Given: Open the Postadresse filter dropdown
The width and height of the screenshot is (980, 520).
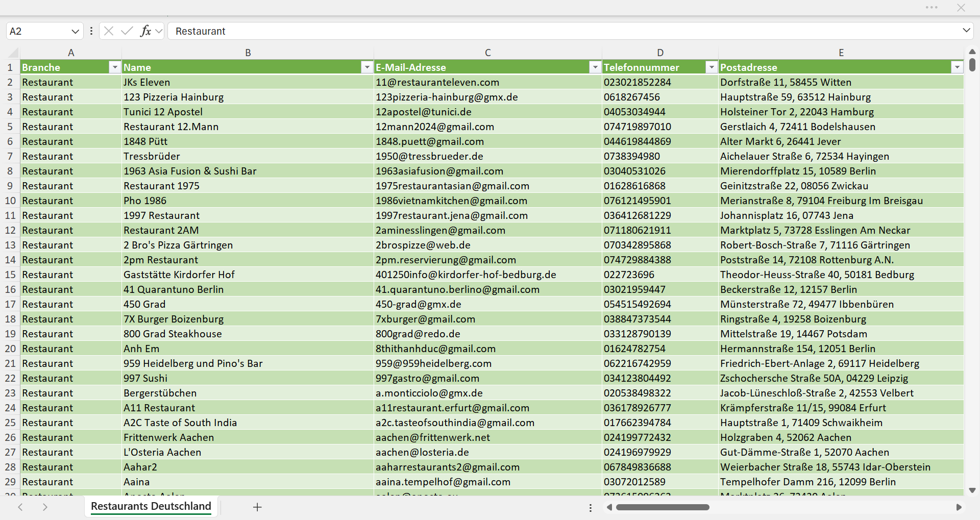Looking at the screenshot, I should pos(957,67).
